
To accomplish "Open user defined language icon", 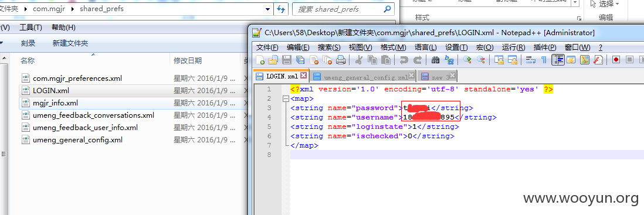I will tap(571, 60).
